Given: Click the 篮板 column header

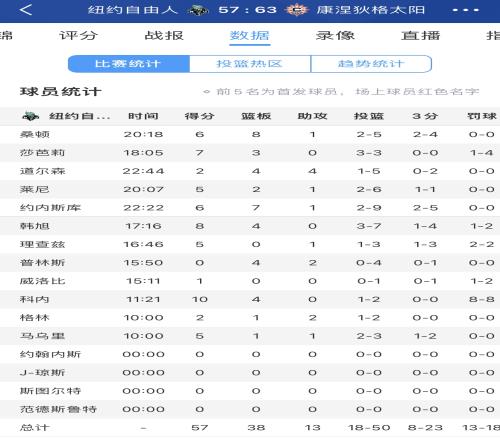Looking at the screenshot, I should point(256,116).
